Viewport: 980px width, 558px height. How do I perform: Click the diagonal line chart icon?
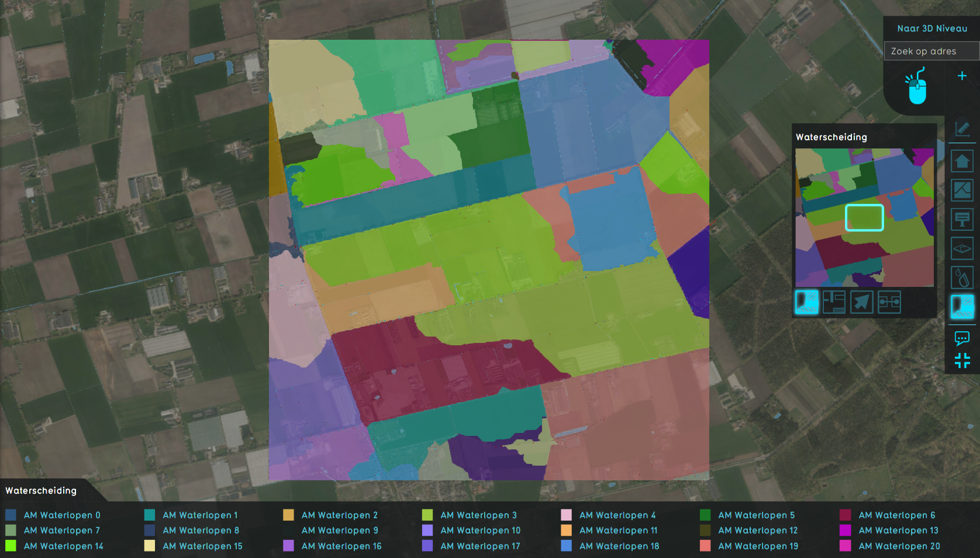[x=962, y=190]
